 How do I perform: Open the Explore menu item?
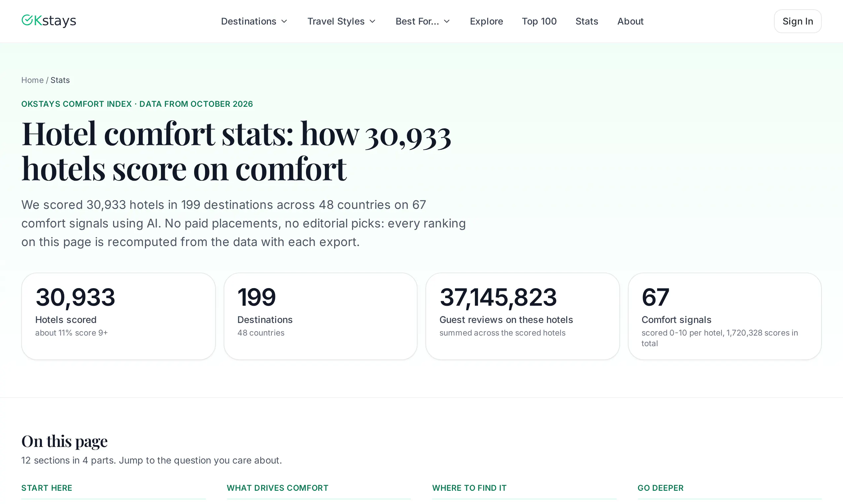[x=486, y=22]
